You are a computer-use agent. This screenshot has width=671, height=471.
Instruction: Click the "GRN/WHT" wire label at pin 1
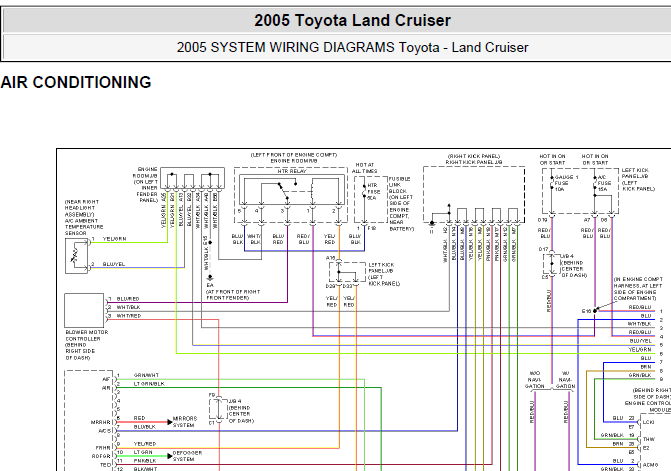point(146,375)
